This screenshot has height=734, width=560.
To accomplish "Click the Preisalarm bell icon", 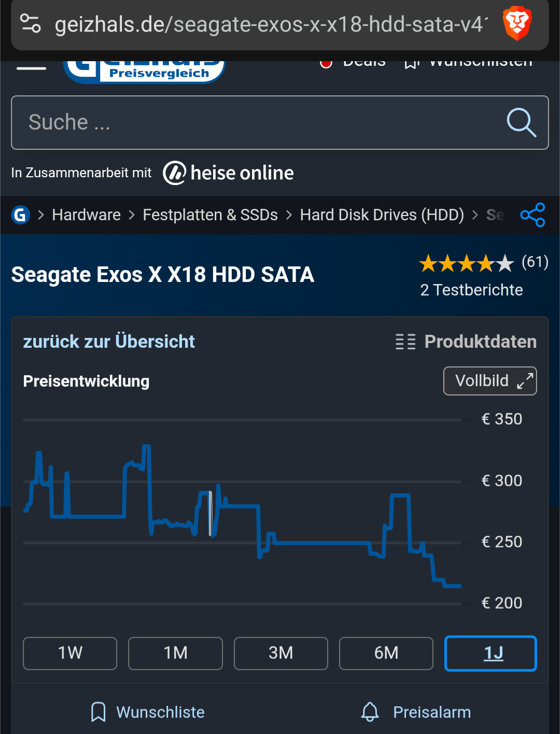I will pyautogui.click(x=370, y=712).
